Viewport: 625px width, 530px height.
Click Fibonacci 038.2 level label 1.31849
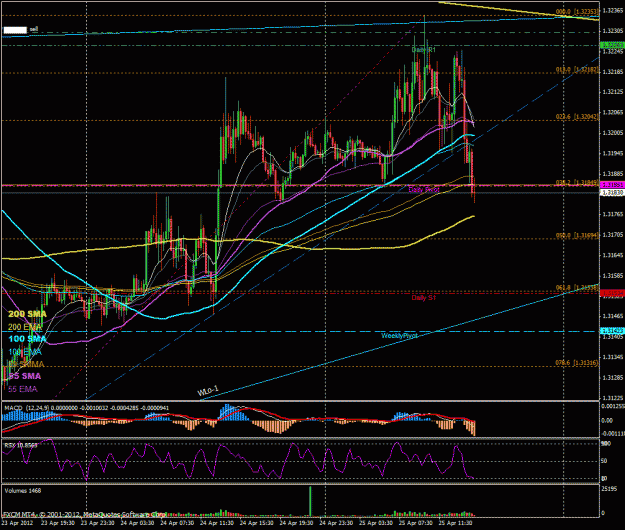pyautogui.click(x=577, y=183)
